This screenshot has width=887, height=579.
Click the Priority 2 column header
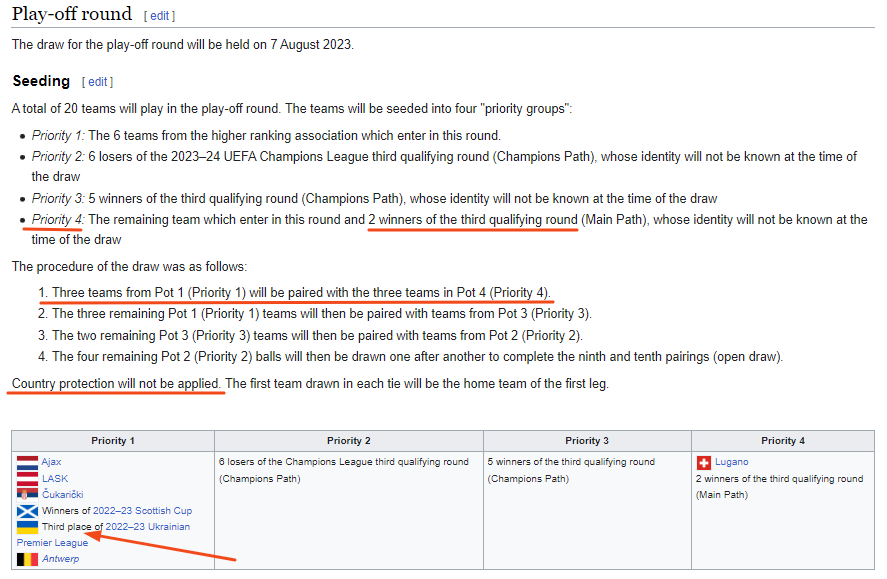point(348,441)
